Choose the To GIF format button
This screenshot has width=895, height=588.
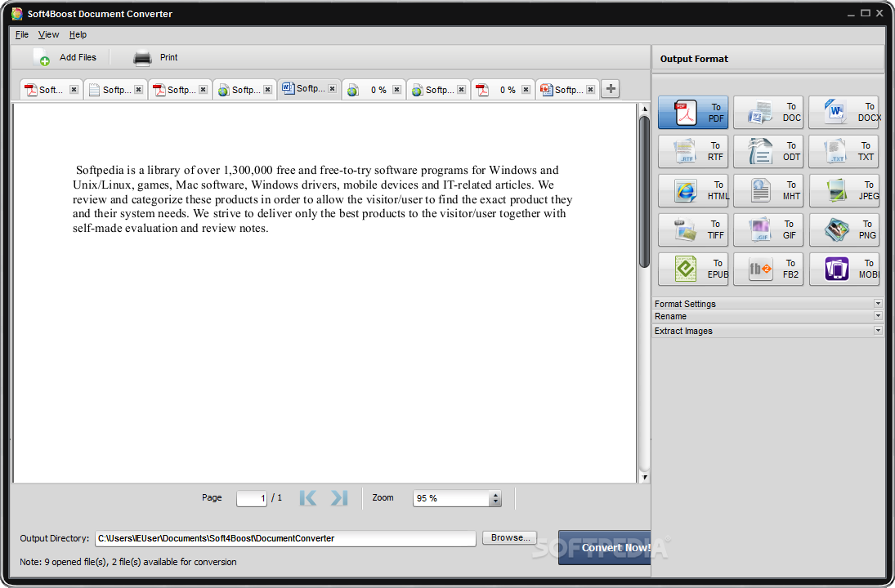[768, 229]
